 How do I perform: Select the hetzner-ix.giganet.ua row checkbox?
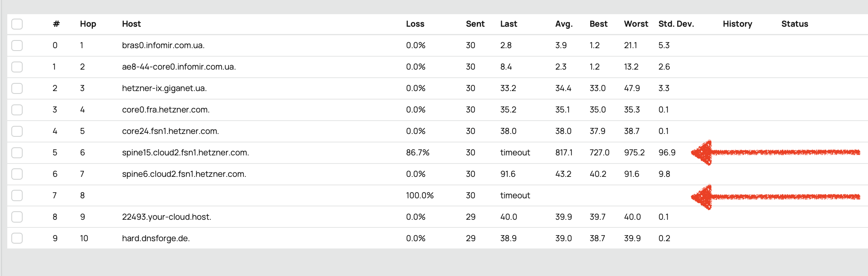point(17,88)
